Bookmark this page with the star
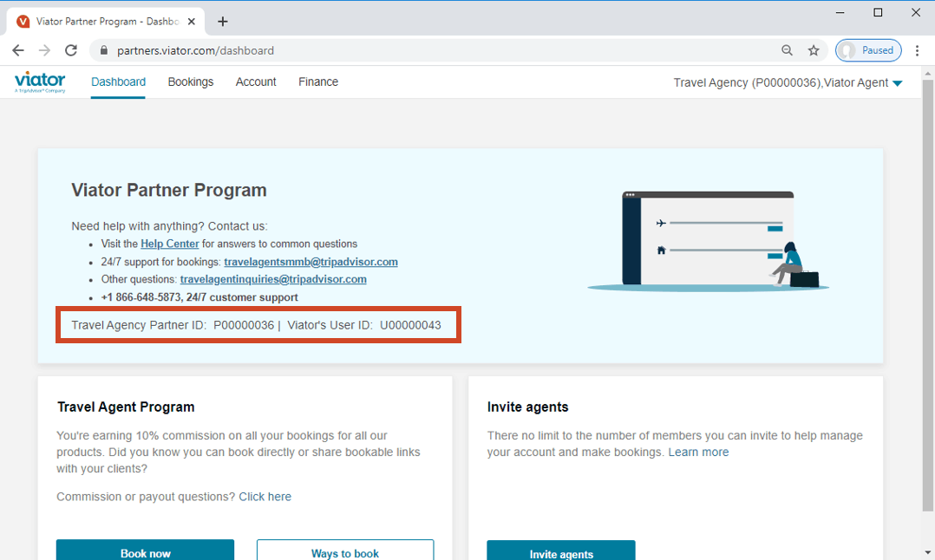This screenshot has height=560, width=935. coord(814,50)
